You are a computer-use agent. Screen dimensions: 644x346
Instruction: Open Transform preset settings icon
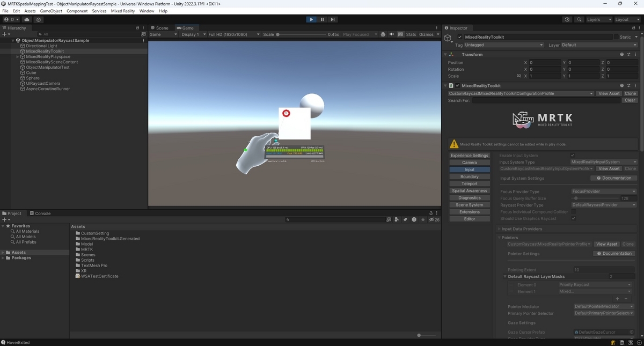629,54
